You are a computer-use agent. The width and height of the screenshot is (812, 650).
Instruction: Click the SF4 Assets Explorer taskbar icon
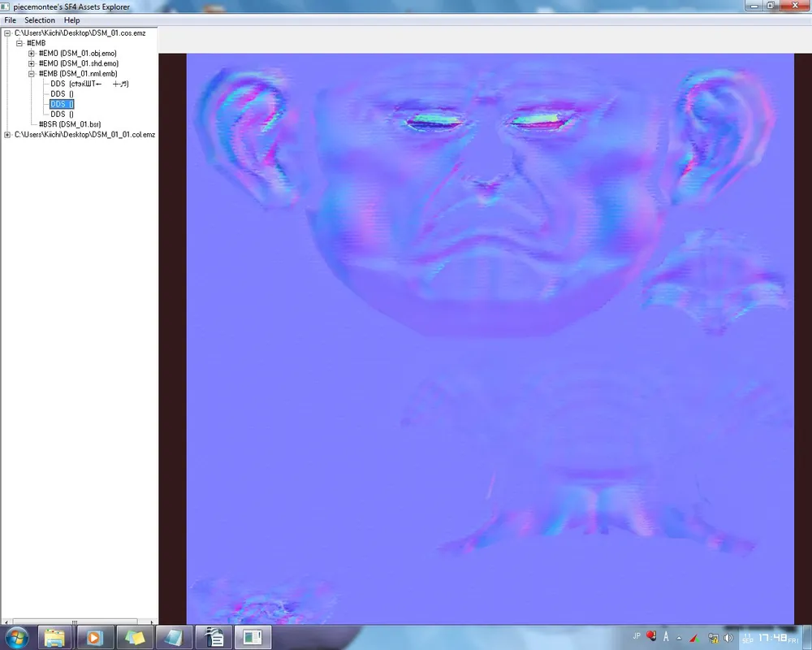(253, 637)
